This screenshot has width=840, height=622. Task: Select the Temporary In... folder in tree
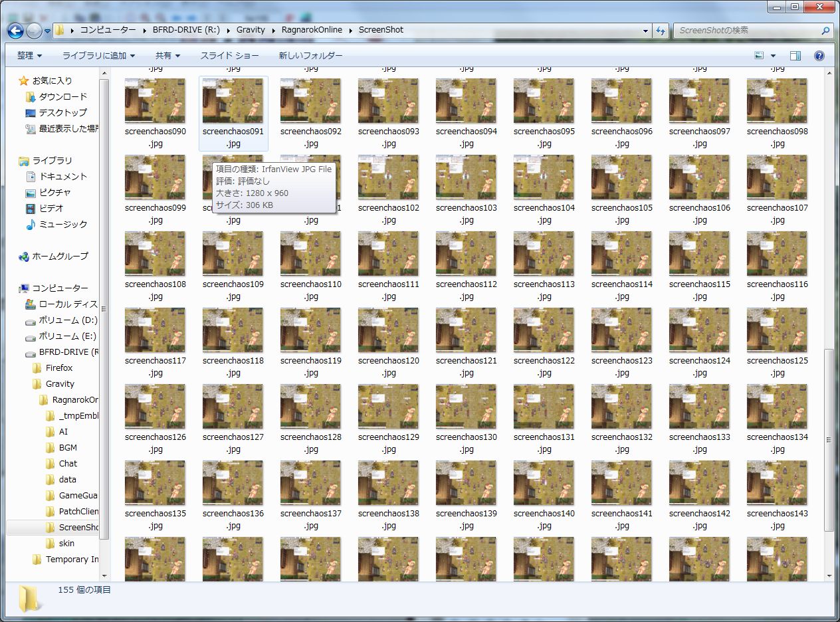[65, 559]
